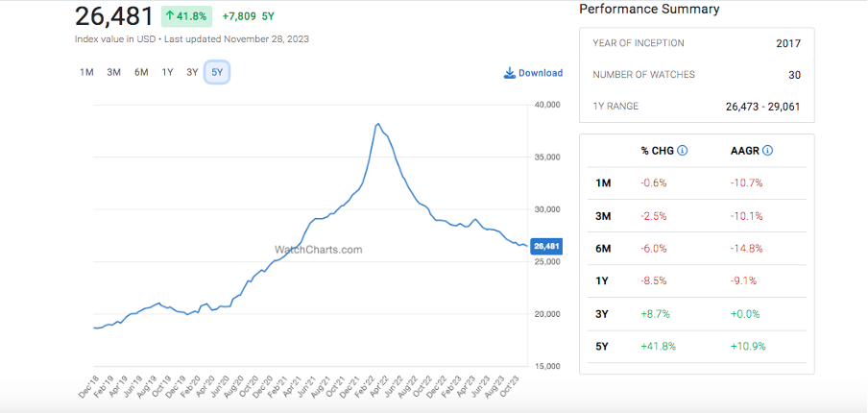This screenshot has width=868, height=413.
Task: Click the 1Y row label in table
Action: tap(602, 281)
